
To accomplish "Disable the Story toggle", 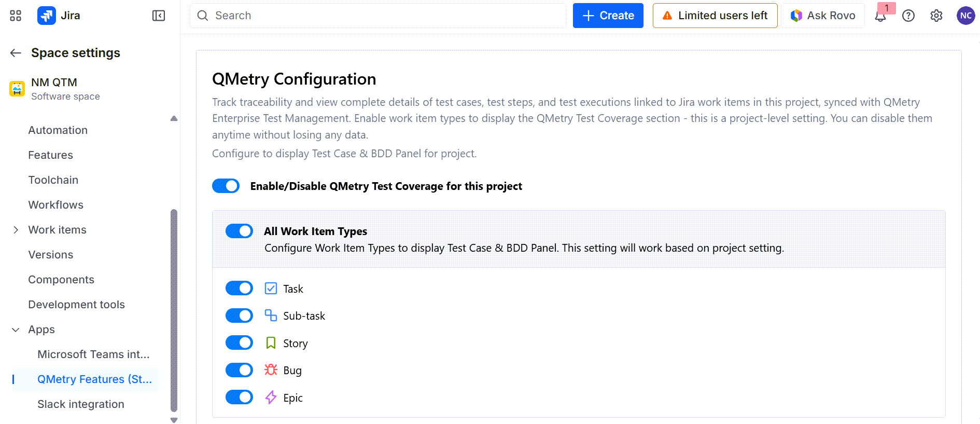I will pos(240,343).
